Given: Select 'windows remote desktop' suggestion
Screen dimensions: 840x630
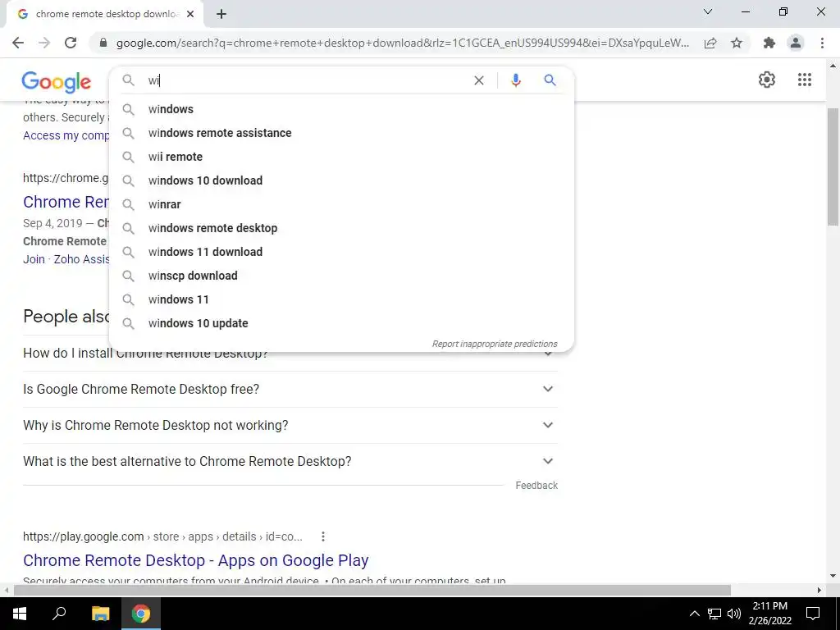Looking at the screenshot, I should coord(341,228).
